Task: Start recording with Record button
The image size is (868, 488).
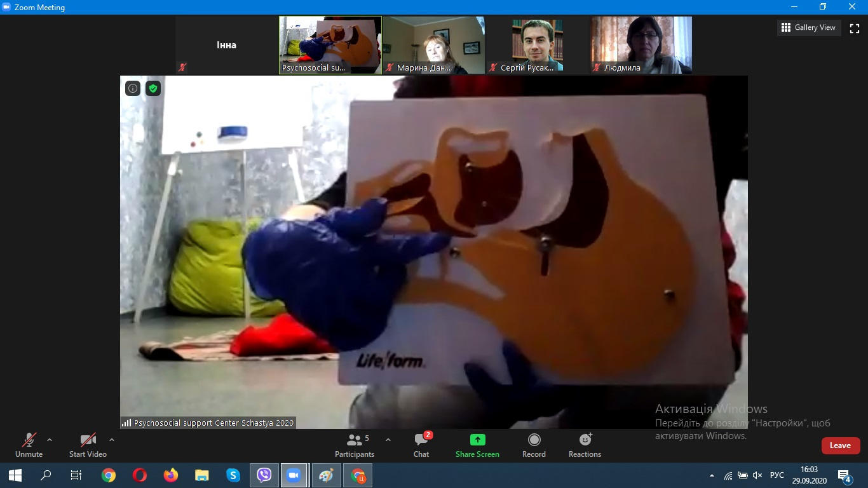Action: point(534,445)
